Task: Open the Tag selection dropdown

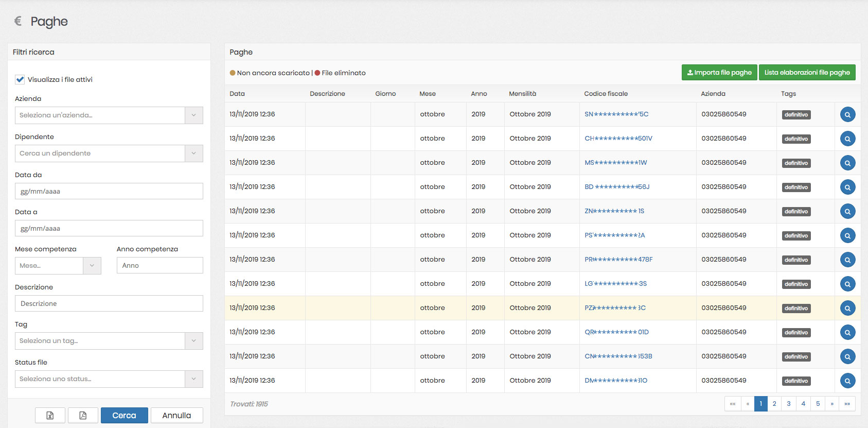Action: (193, 341)
